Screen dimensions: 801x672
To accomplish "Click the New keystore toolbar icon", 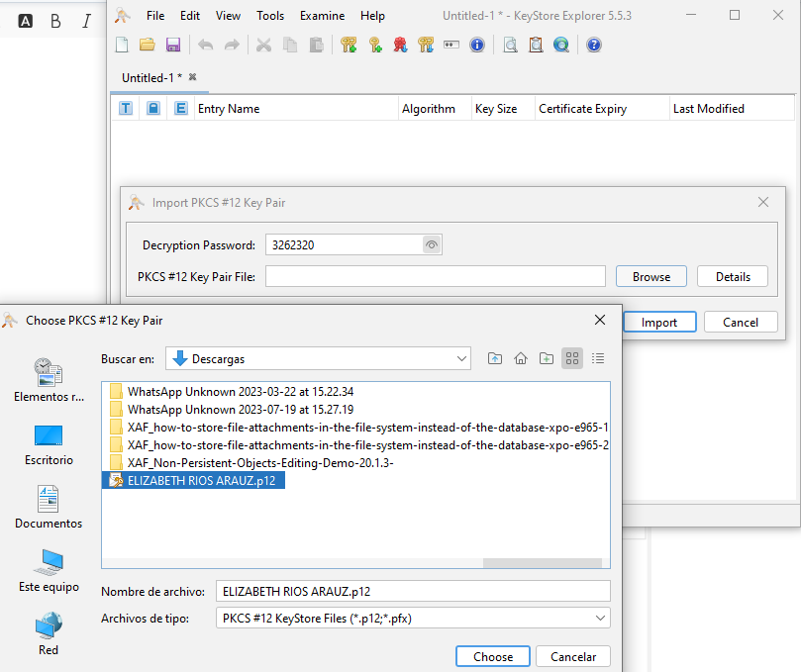I will click(122, 45).
